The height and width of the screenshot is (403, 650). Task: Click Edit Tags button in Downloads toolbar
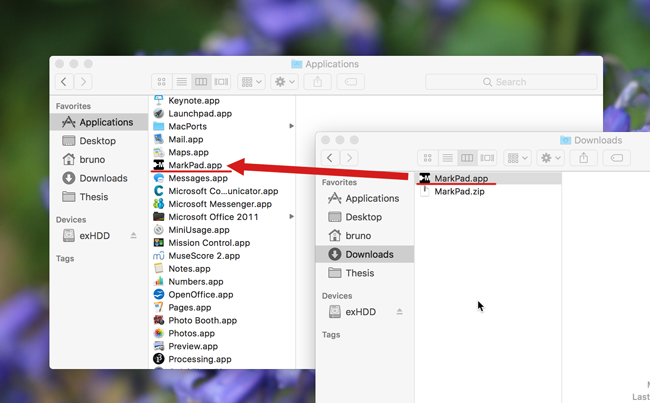point(616,158)
